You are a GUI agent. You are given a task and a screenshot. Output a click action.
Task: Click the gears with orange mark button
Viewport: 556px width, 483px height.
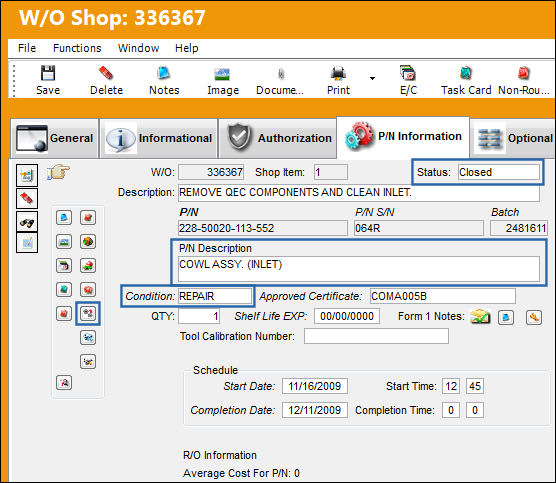tap(88, 362)
